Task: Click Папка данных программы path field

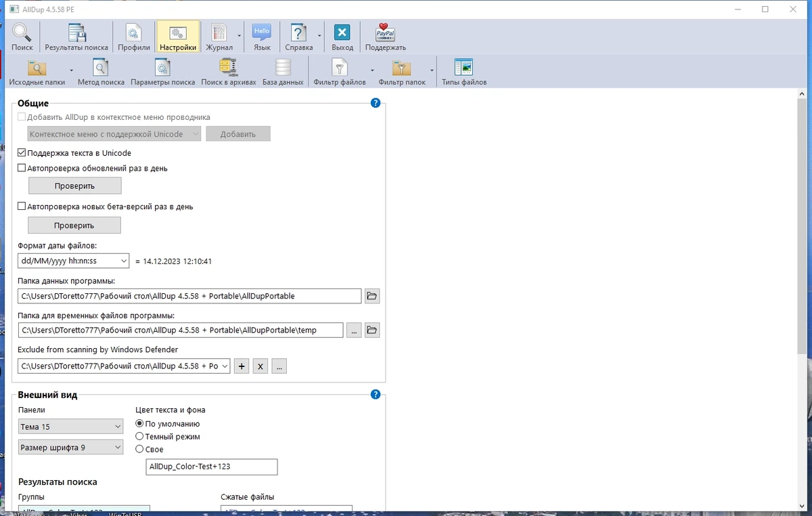Action: tap(189, 296)
